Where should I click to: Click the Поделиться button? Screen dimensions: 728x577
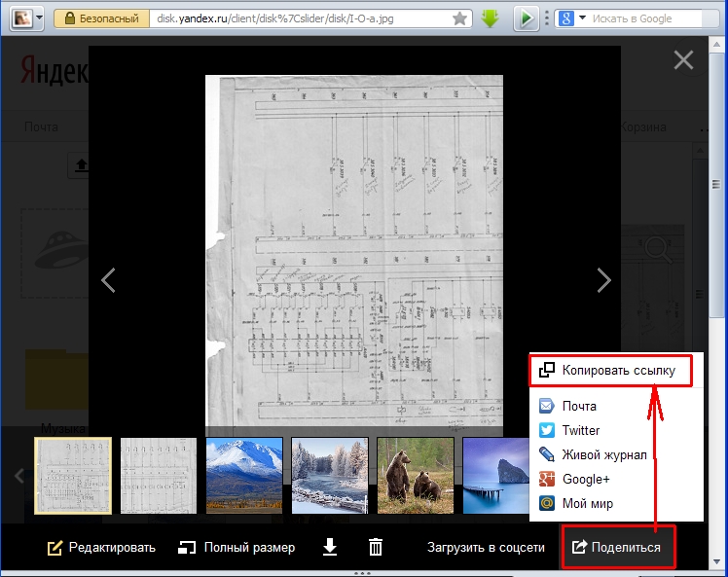coord(617,548)
